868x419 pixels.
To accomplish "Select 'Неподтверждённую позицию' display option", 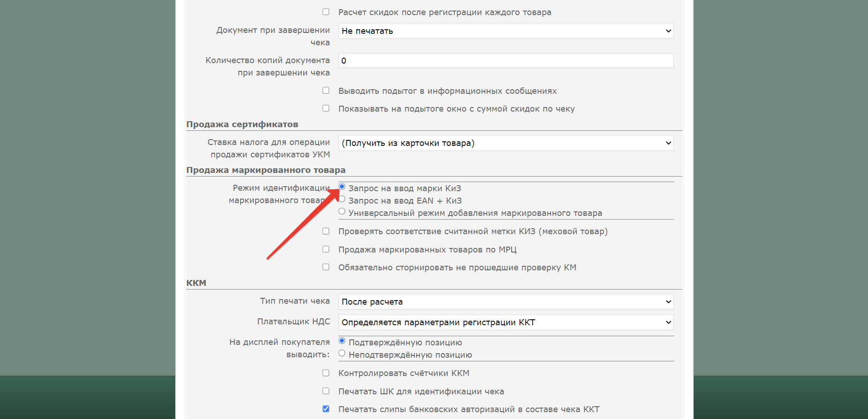I will pos(342,353).
